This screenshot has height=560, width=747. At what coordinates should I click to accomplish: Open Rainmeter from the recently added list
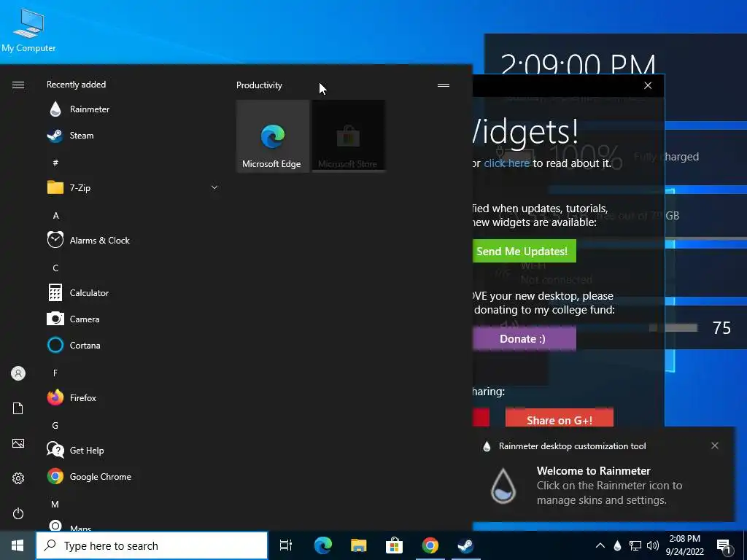point(132,109)
